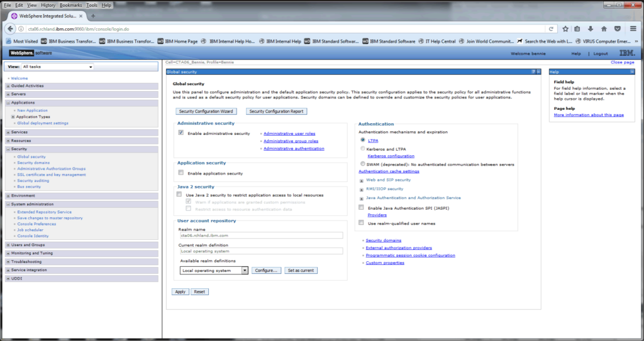Expand Web and SIP security section
The height and width of the screenshot is (341, 644).
coord(362,181)
